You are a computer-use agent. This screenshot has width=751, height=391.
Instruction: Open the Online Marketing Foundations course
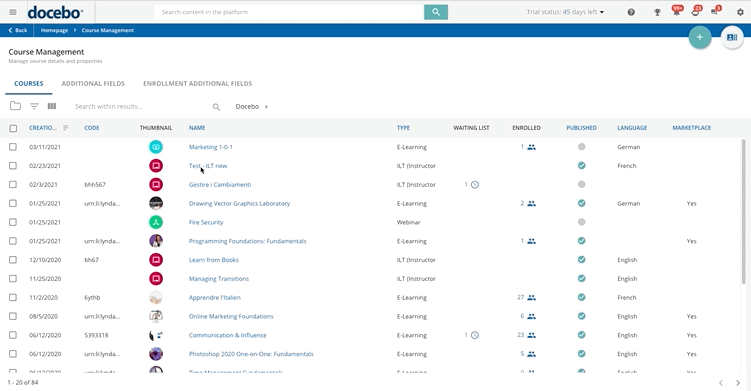(231, 316)
